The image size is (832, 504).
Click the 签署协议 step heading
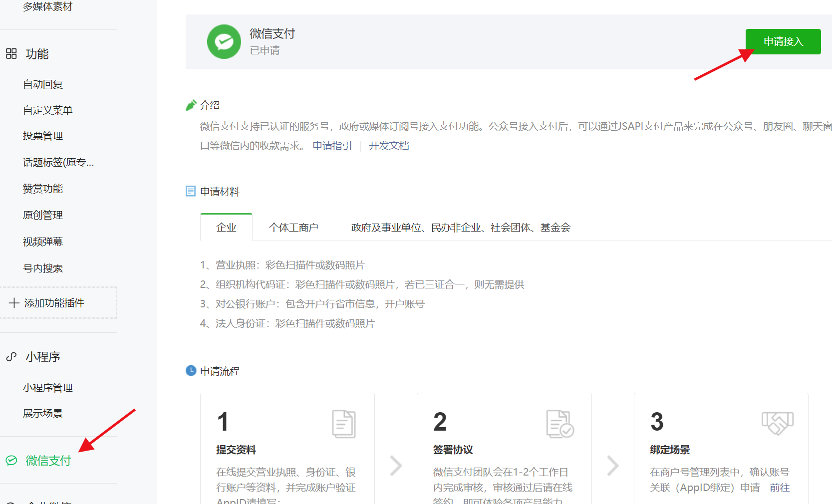[453, 450]
